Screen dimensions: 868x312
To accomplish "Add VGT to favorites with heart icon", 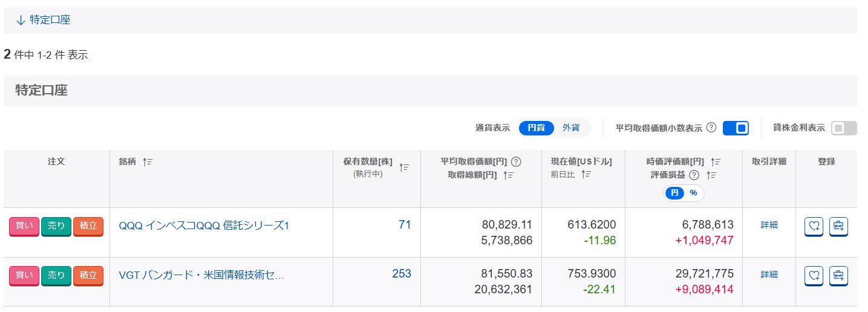I will (x=814, y=276).
